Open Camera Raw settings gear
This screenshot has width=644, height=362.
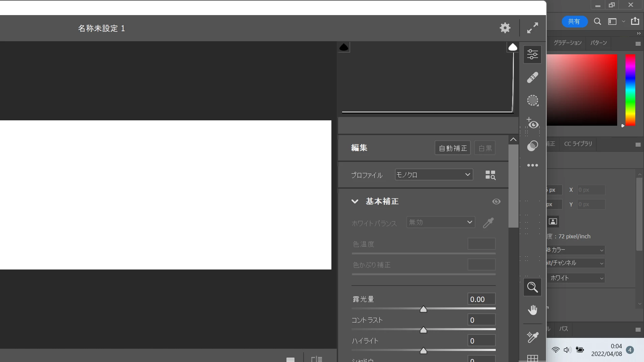(505, 28)
